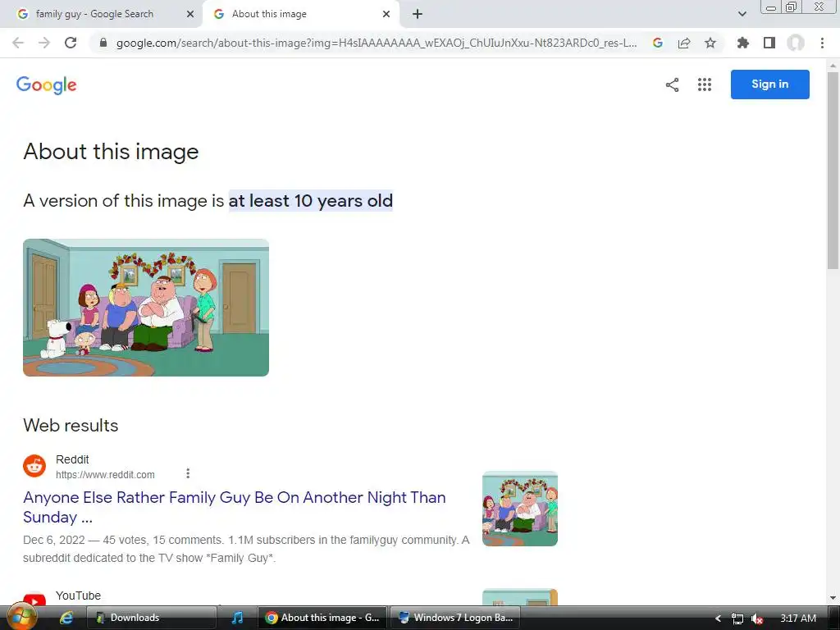
Task: Open the Downloads taskbar button
Action: click(151, 618)
